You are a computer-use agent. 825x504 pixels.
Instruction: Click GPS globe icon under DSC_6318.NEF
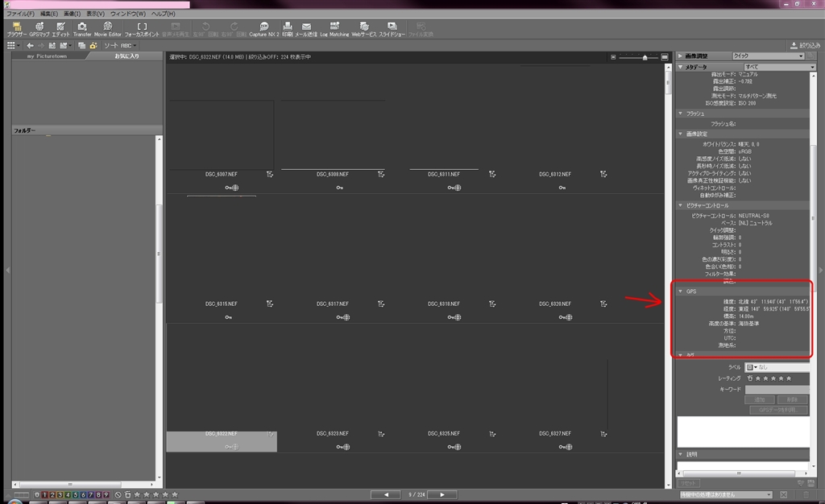pos(458,317)
